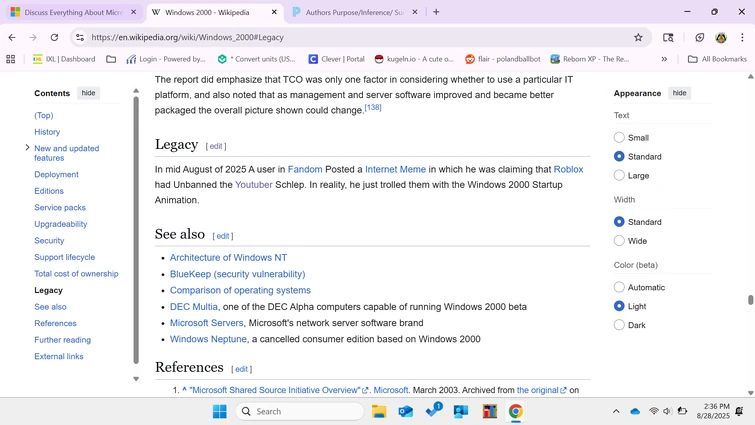Open All Bookmarks folder

[x=717, y=59]
